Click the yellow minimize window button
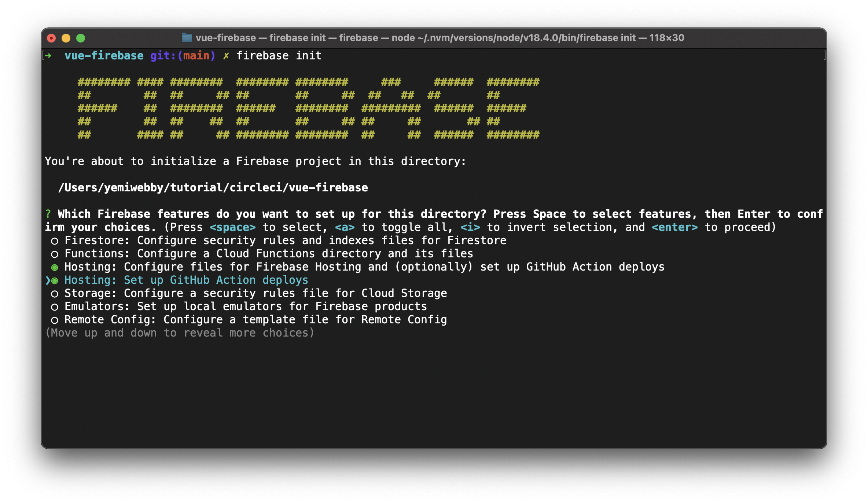868x503 pixels. [x=66, y=38]
